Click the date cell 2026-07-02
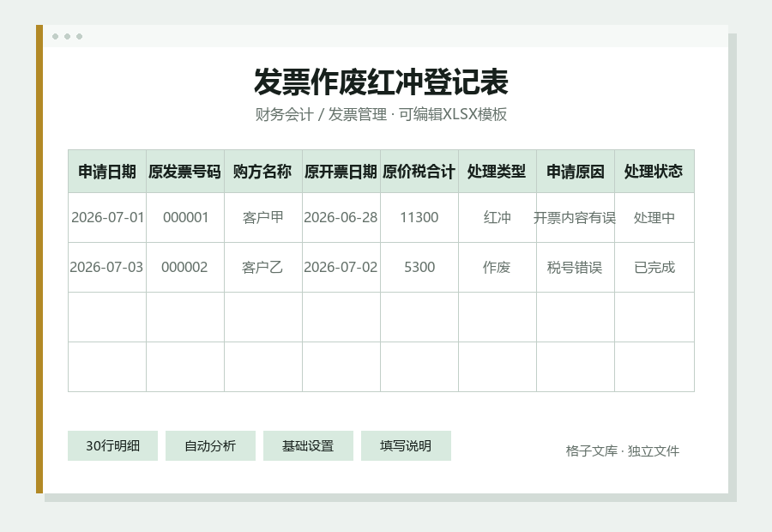 click(x=341, y=267)
